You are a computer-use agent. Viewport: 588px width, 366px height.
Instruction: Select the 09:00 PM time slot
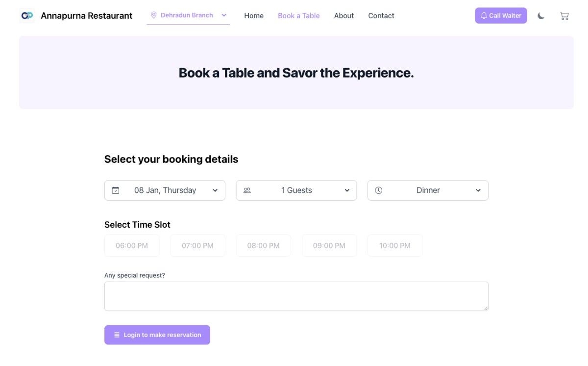329,245
